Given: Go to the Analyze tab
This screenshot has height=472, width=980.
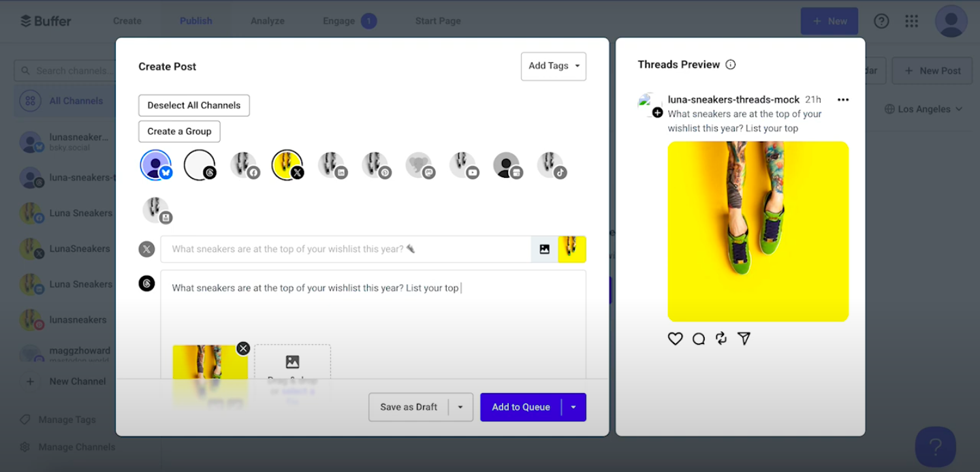Looking at the screenshot, I should [268, 21].
